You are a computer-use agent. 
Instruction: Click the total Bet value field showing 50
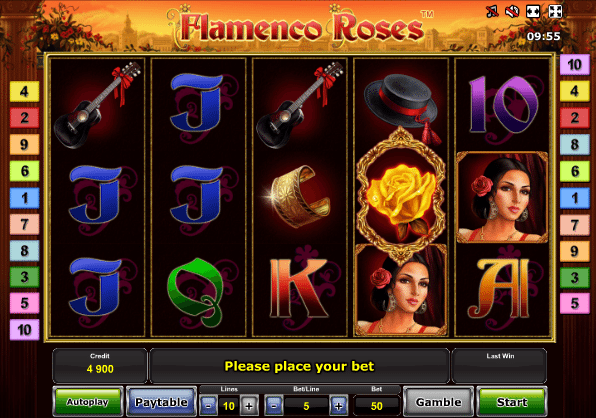coord(376,406)
